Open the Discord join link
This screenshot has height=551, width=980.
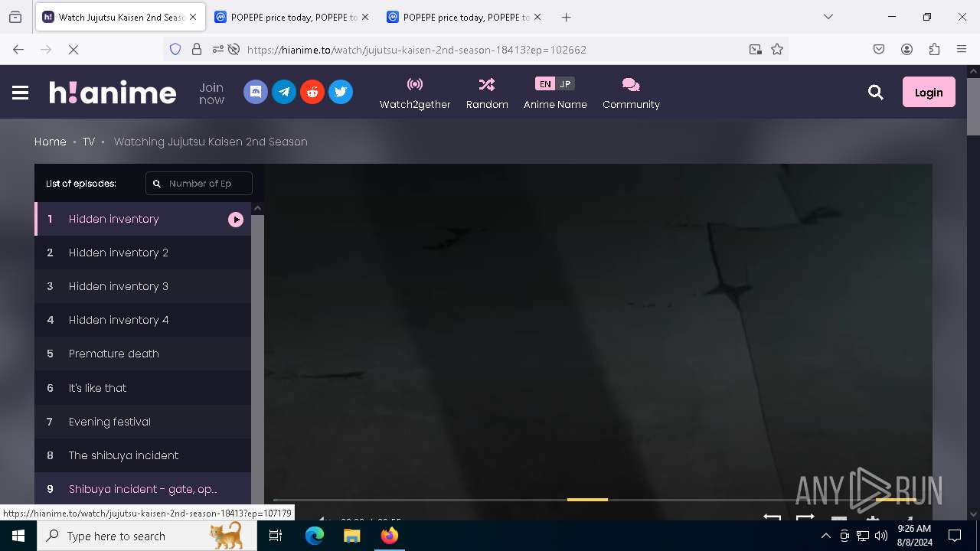256,92
